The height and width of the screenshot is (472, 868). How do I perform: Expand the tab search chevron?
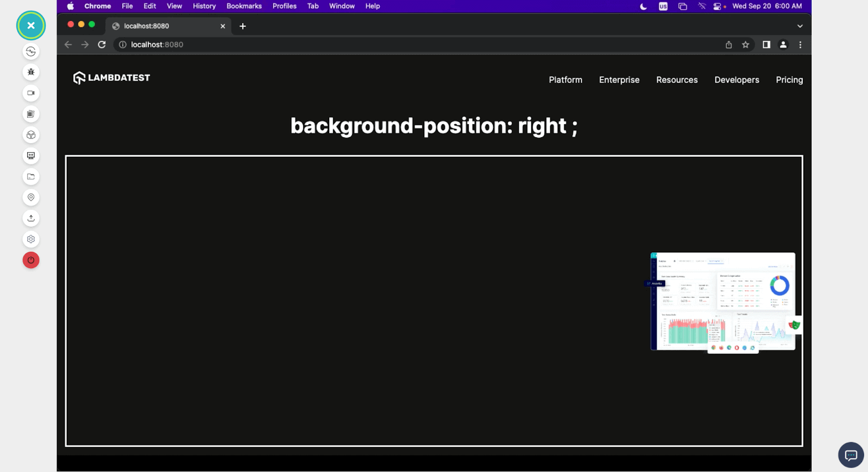point(800,26)
